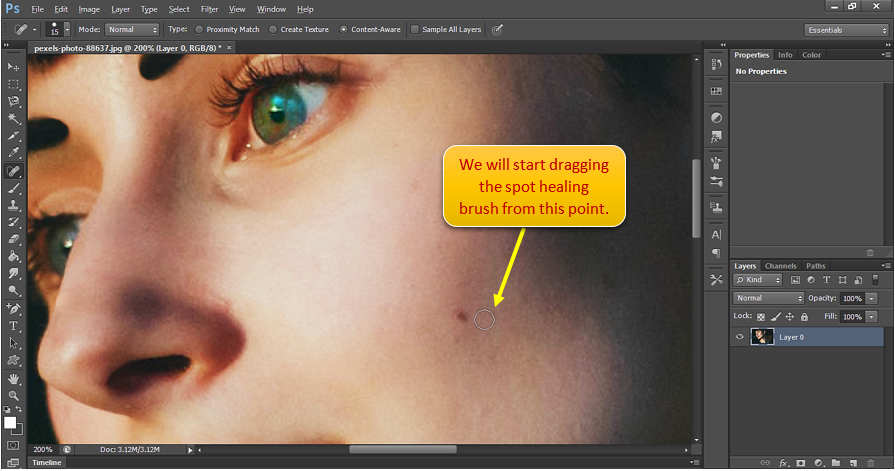
Task: Select the Lasso tool
Action: point(13,102)
